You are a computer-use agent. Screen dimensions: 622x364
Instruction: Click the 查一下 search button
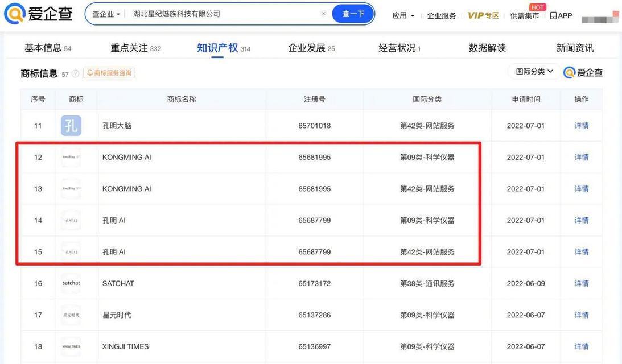click(353, 14)
